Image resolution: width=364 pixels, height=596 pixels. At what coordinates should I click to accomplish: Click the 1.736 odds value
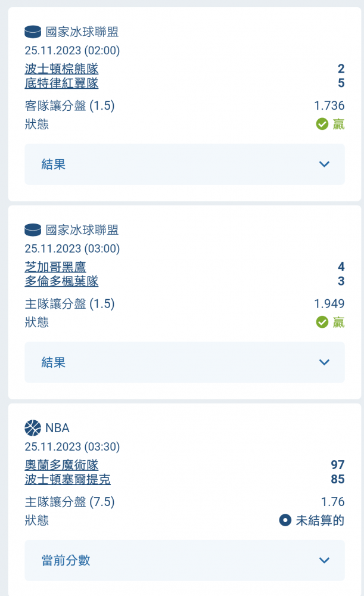329,105
